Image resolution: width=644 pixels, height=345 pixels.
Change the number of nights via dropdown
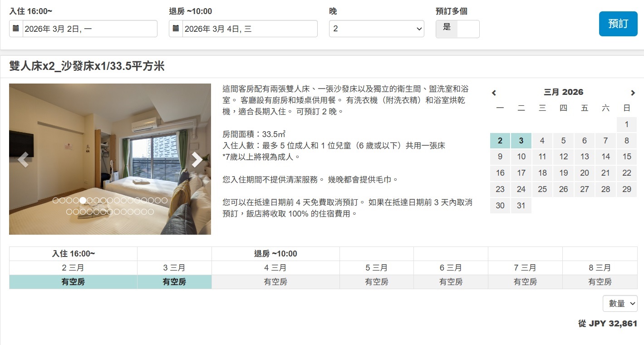pyautogui.click(x=376, y=29)
